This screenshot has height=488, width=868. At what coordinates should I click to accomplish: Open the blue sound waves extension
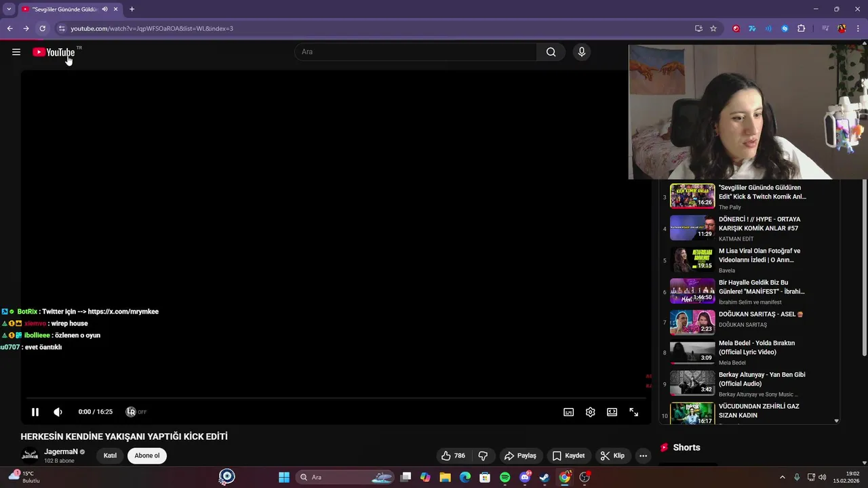768,28
